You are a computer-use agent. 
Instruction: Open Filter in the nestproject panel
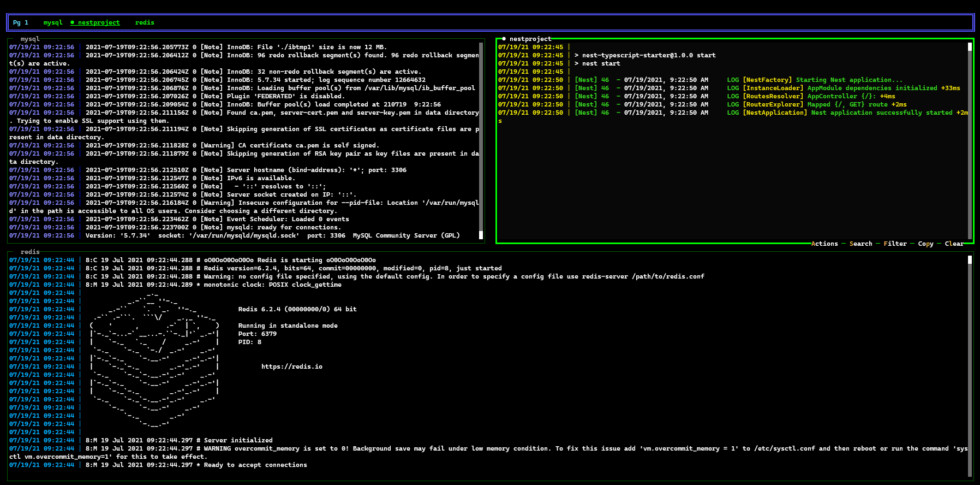point(895,244)
